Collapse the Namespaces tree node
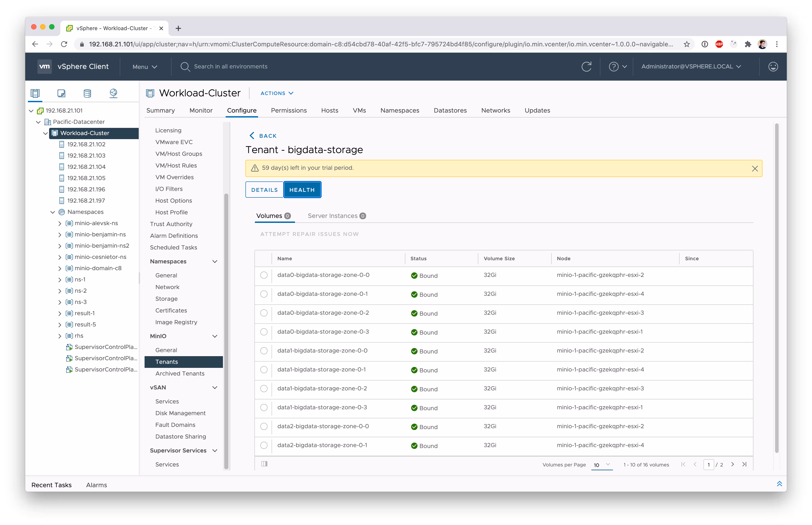The image size is (812, 525). [53, 212]
